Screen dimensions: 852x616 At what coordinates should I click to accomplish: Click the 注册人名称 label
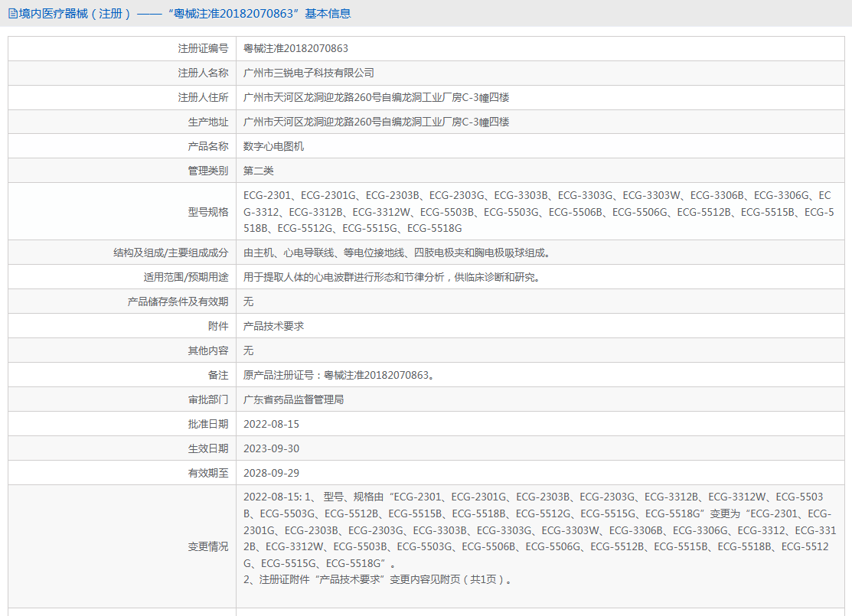coord(203,73)
